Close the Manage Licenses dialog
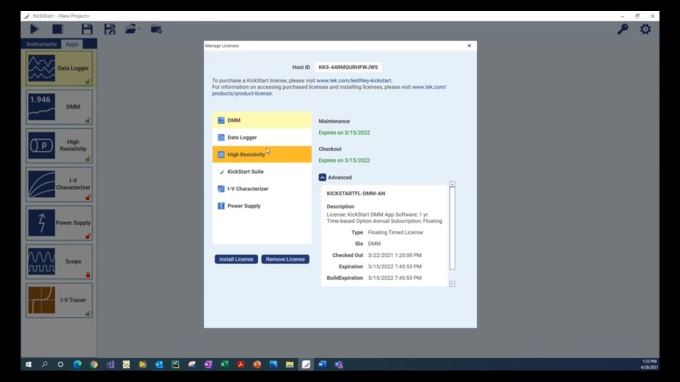 [x=469, y=46]
